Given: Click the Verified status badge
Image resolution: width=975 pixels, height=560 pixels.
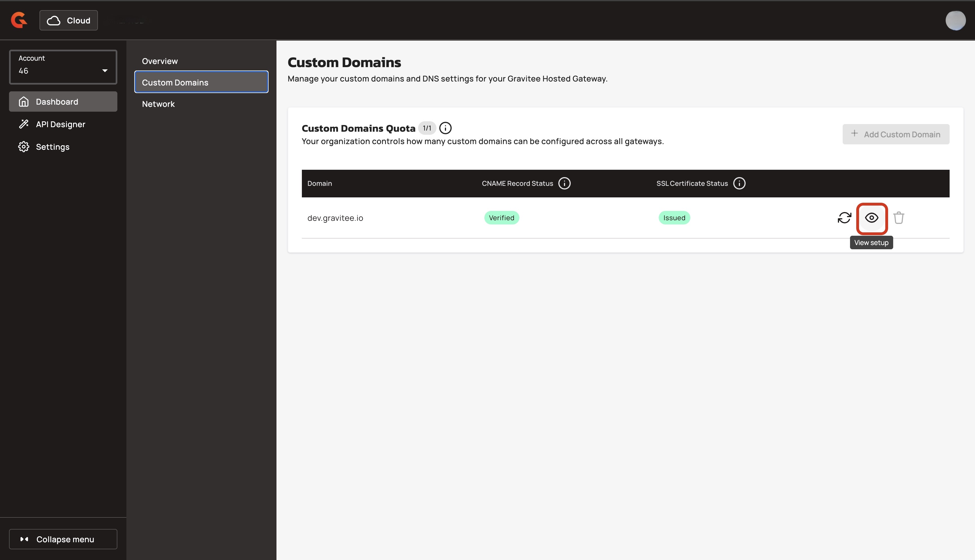Looking at the screenshot, I should pos(501,218).
